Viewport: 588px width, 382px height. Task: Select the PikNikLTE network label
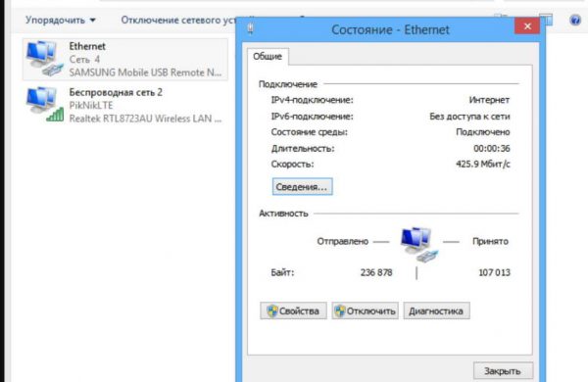pos(91,106)
